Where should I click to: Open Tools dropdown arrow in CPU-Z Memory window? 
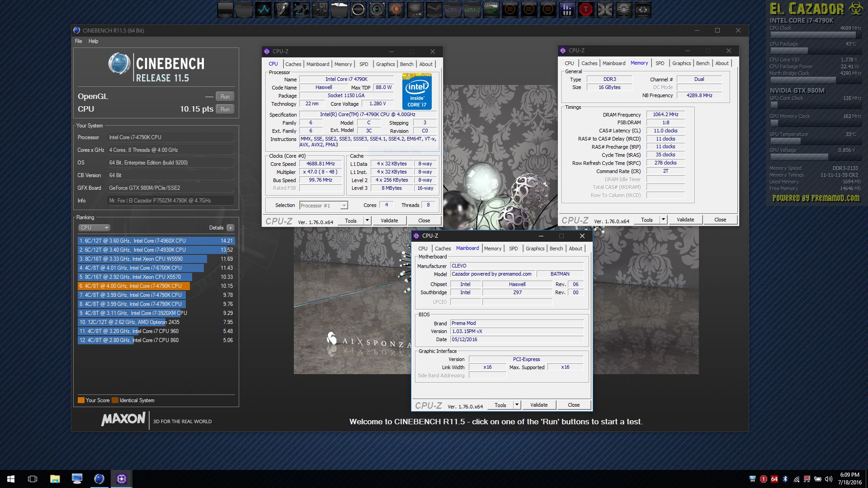663,220
